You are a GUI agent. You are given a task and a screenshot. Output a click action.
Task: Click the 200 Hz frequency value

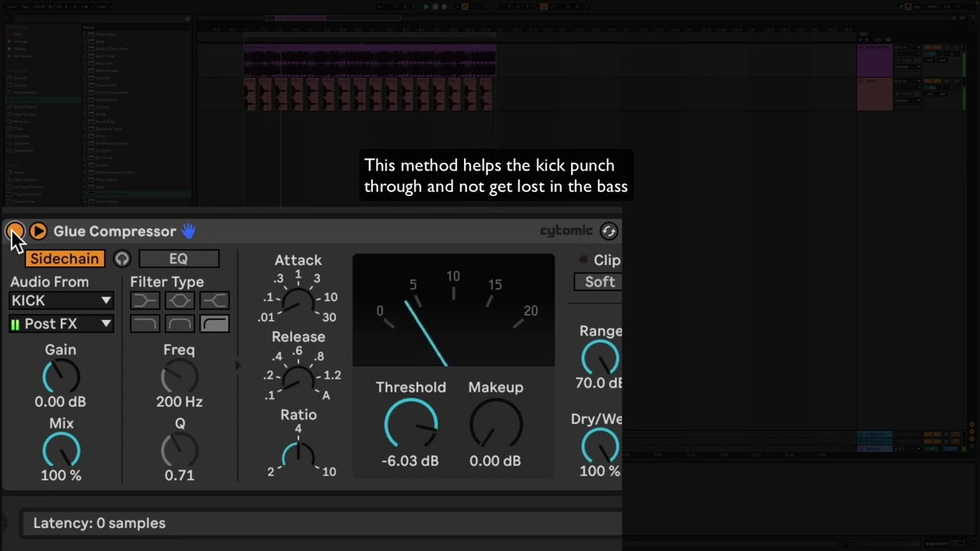point(179,402)
